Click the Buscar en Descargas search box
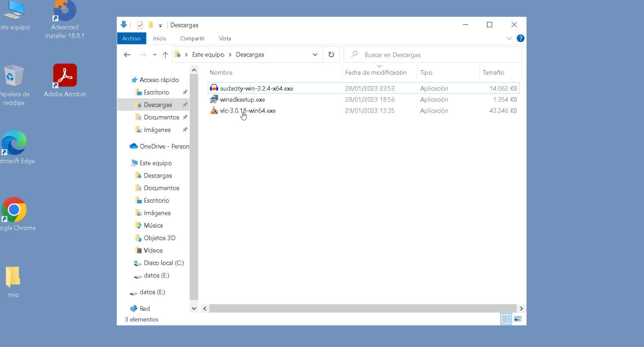Screen dimensions: 644x347 click(433, 55)
